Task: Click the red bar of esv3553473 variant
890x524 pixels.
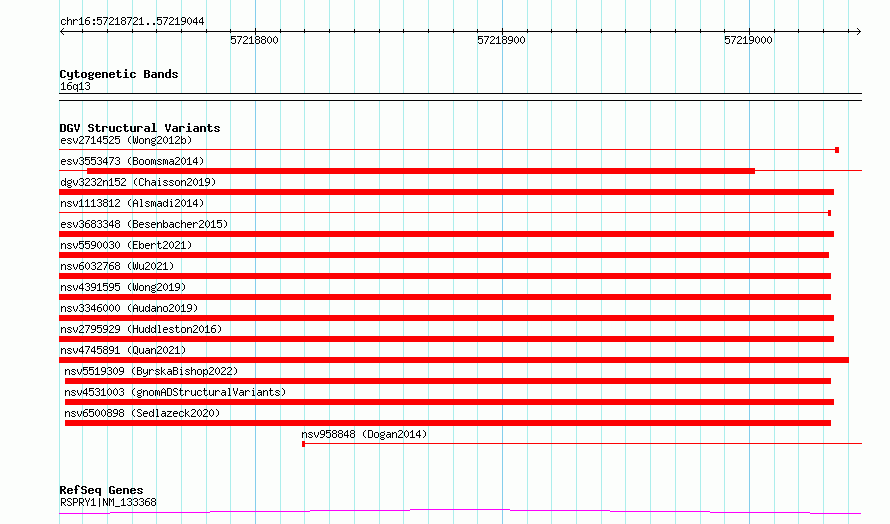Action: click(421, 171)
